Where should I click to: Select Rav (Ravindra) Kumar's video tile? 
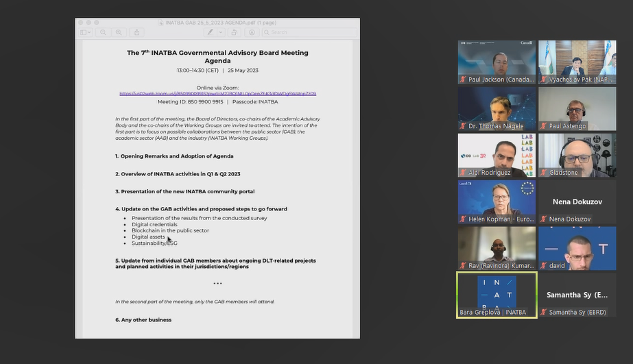497,248
